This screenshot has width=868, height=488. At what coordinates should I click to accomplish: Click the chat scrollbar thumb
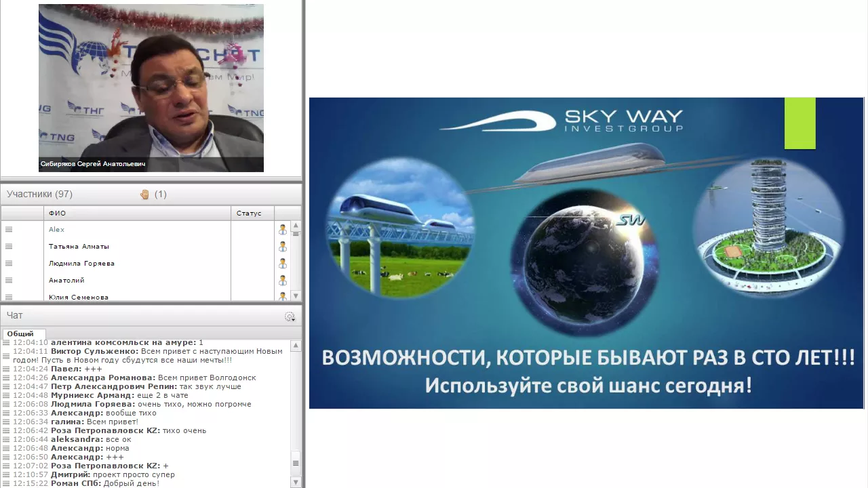point(296,464)
